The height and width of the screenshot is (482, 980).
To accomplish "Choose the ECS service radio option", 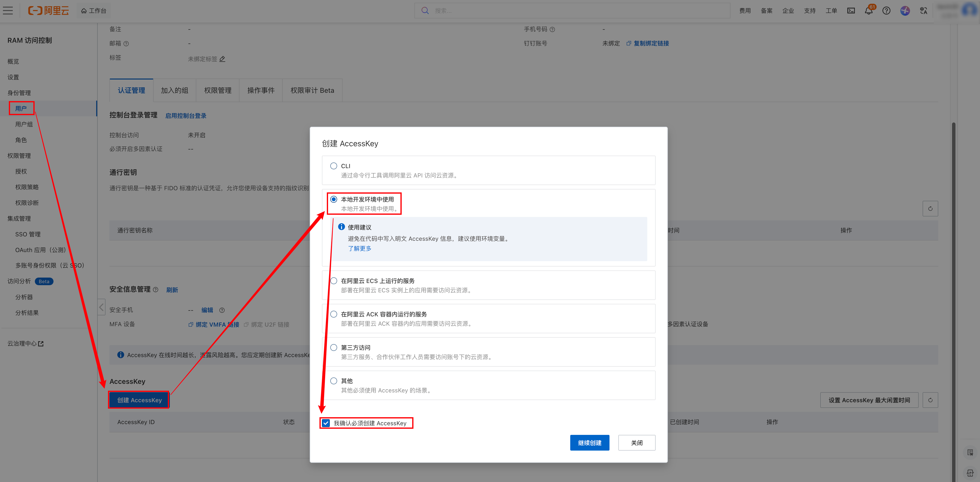I will [334, 281].
